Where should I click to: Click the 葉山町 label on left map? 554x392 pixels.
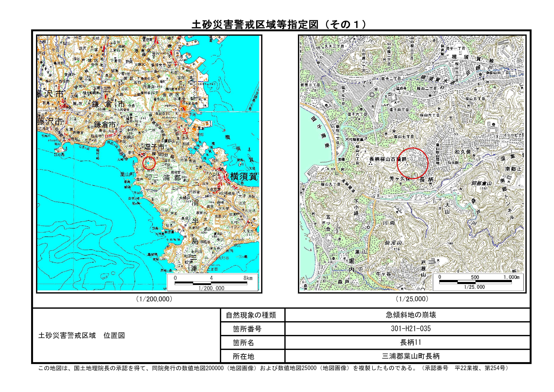pyautogui.click(x=127, y=174)
